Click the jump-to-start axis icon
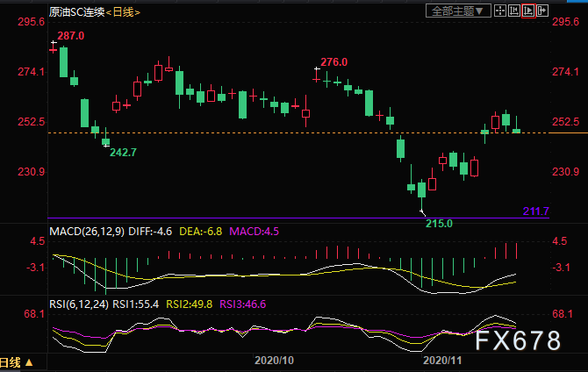 (x=513, y=11)
